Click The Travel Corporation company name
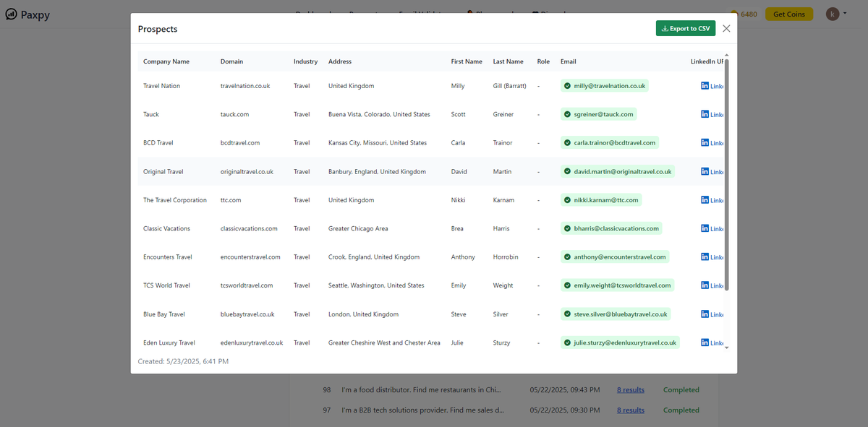Image resolution: width=868 pixels, height=427 pixels. tap(175, 200)
